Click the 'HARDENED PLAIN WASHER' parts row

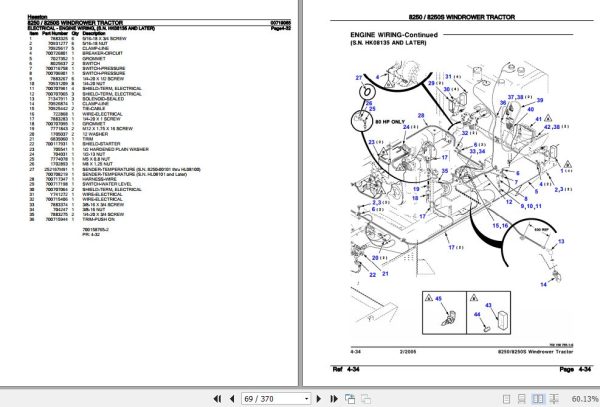coord(89,149)
